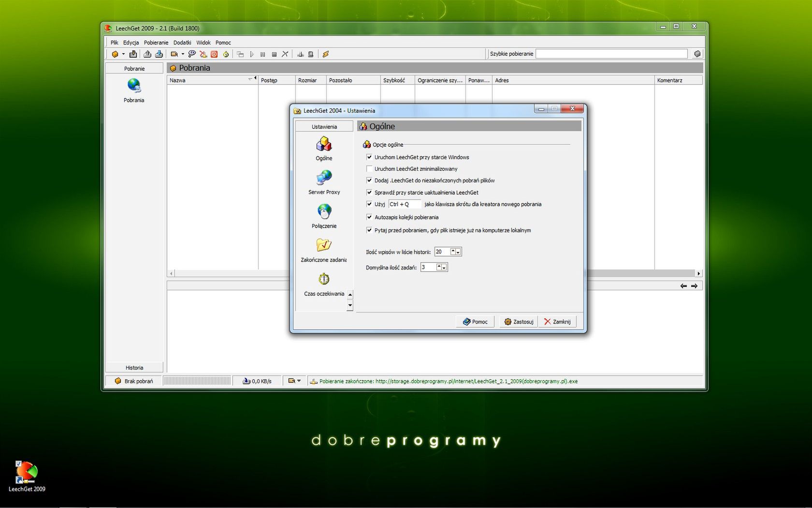The height and width of the screenshot is (508, 812).
Task: Click the status bar progress indicator
Action: [x=197, y=381]
